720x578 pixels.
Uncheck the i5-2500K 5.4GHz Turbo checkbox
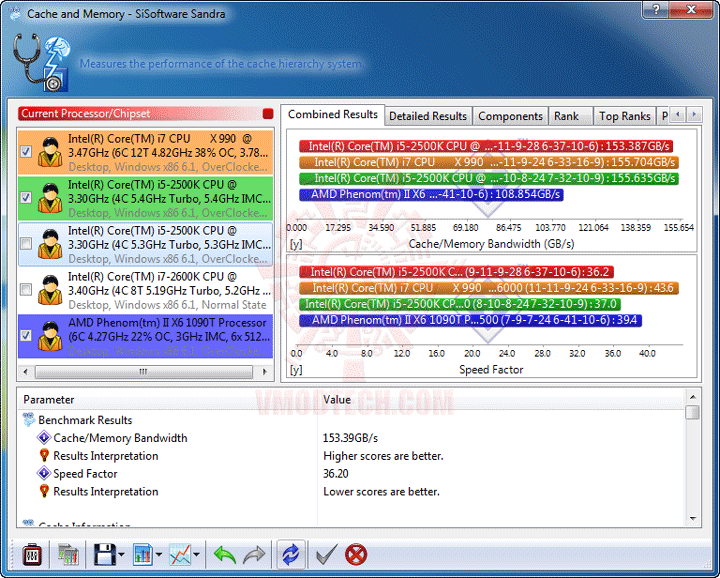coord(26,197)
